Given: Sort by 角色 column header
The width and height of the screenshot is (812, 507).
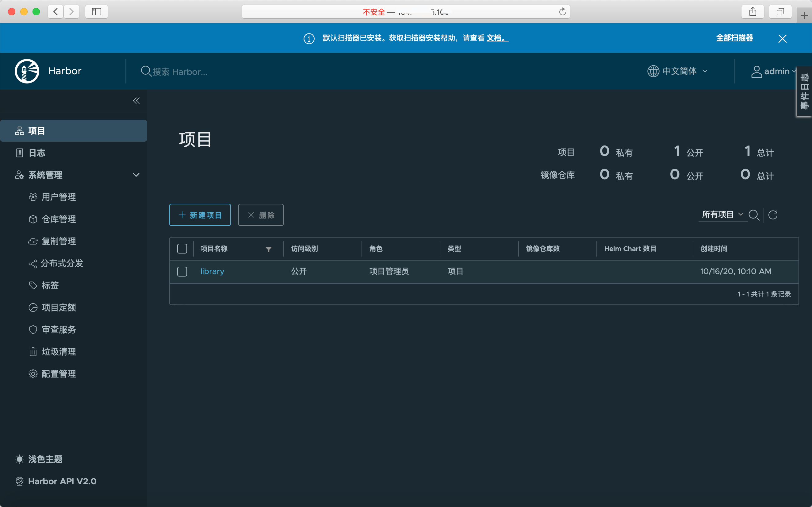Looking at the screenshot, I should [376, 249].
